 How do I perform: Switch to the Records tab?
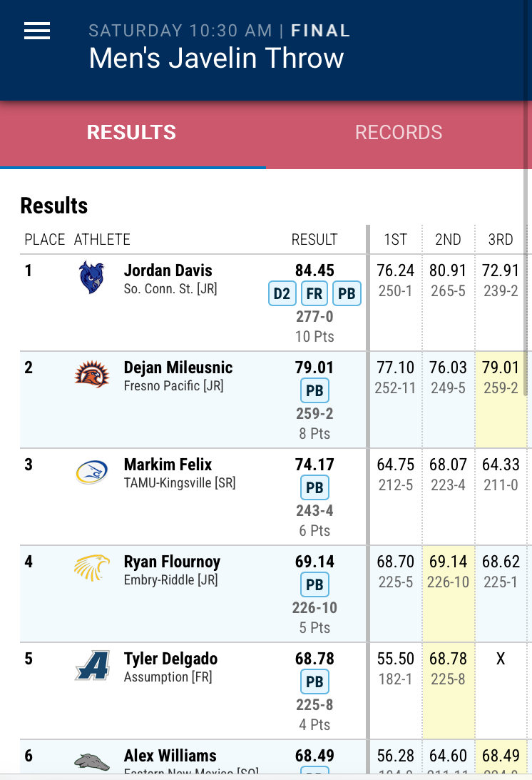(399, 133)
